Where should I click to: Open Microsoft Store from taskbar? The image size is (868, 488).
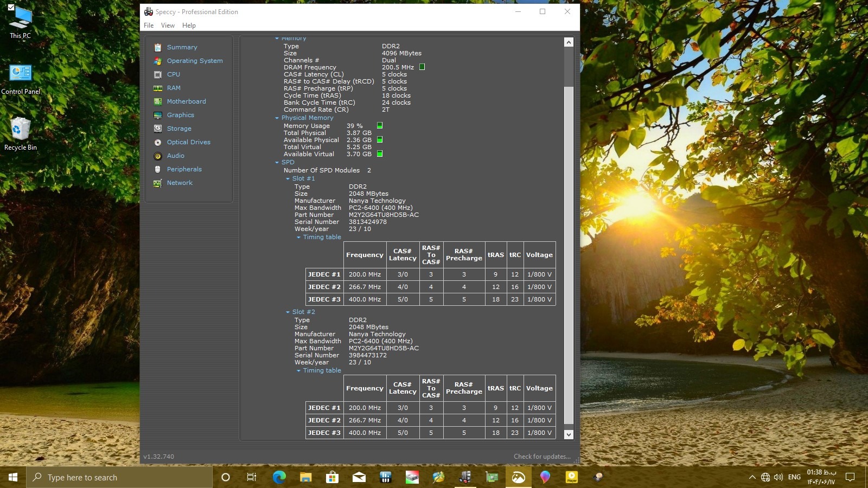coord(332,477)
